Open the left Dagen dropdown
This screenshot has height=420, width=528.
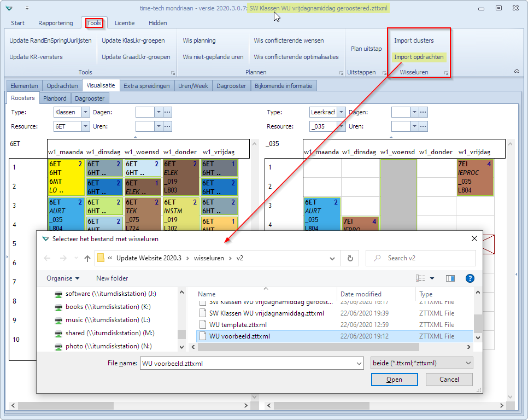tap(159, 112)
